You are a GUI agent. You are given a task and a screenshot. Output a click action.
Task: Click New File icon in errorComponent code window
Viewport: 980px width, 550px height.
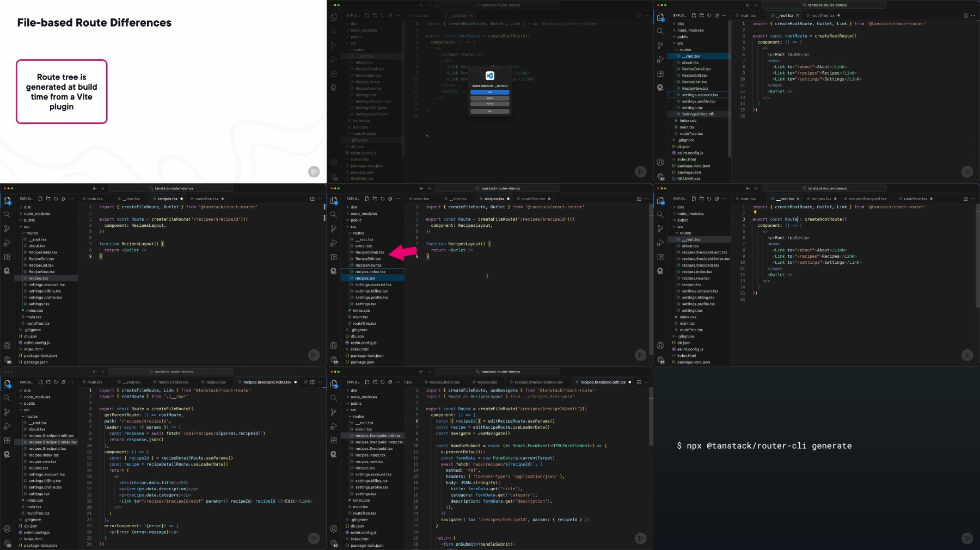[x=41, y=382]
